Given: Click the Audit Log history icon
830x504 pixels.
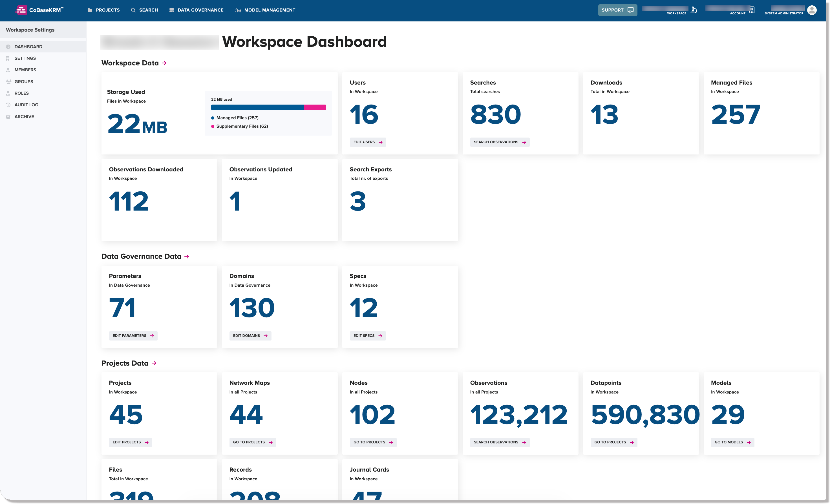Looking at the screenshot, I should (8, 105).
